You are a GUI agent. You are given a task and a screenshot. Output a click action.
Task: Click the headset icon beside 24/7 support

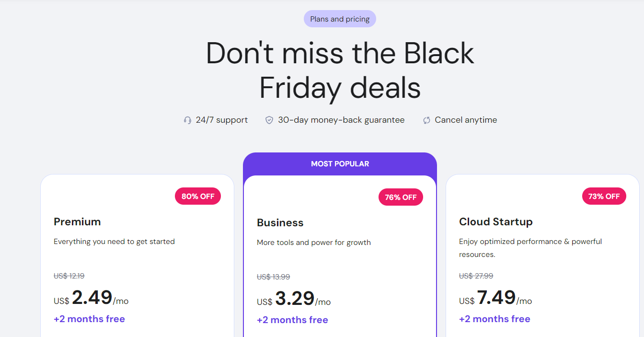[x=187, y=120]
